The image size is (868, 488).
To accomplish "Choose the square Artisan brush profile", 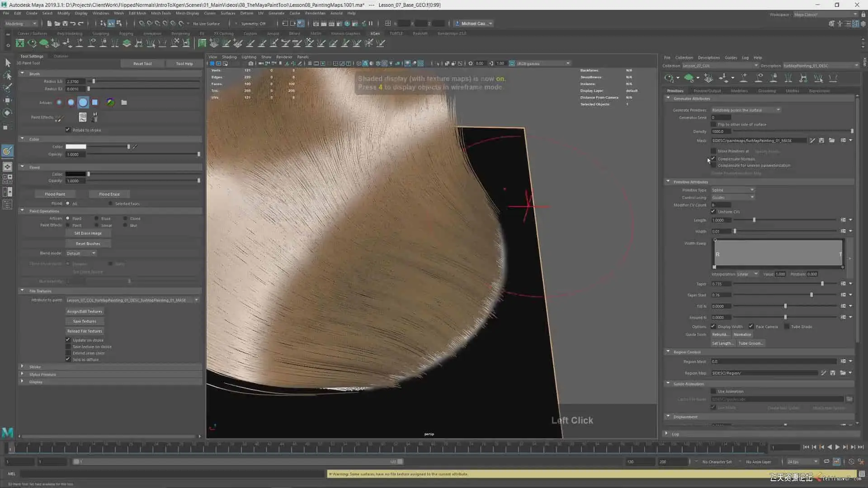I will (x=95, y=103).
